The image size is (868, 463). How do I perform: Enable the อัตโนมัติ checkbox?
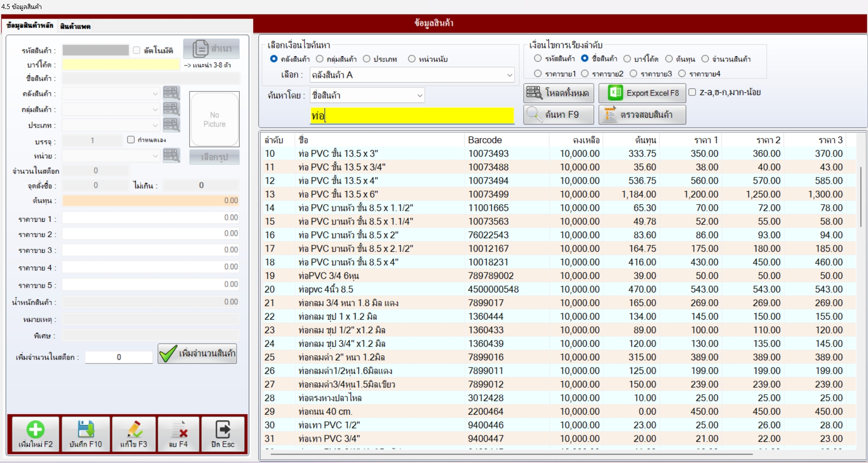click(137, 50)
